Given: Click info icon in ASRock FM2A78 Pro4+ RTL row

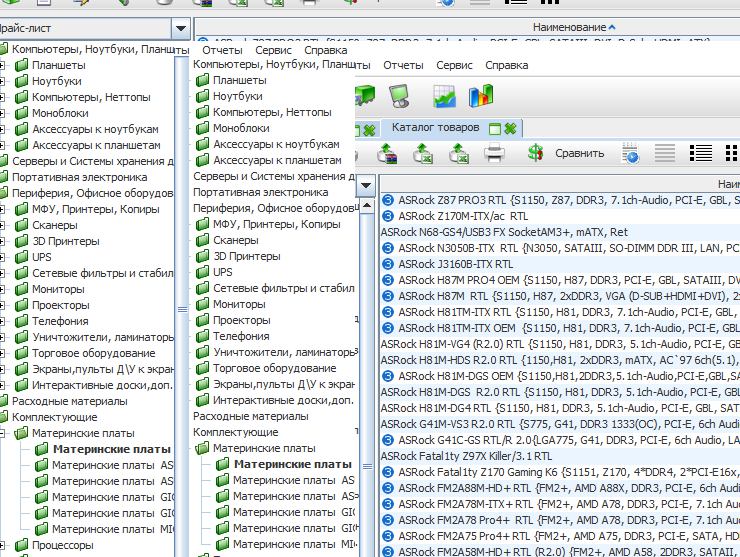Looking at the screenshot, I should coord(387,520).
